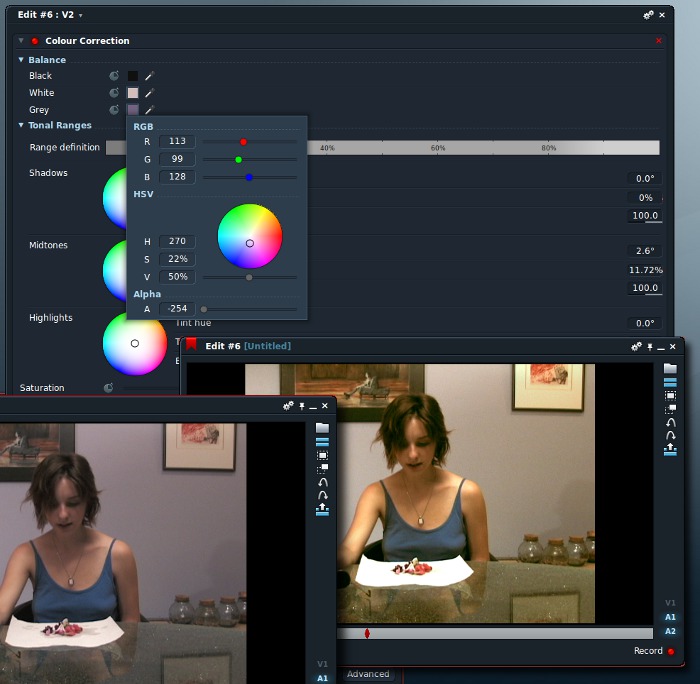
Task: Reset the Black balance value
Action: coord(114,76)
